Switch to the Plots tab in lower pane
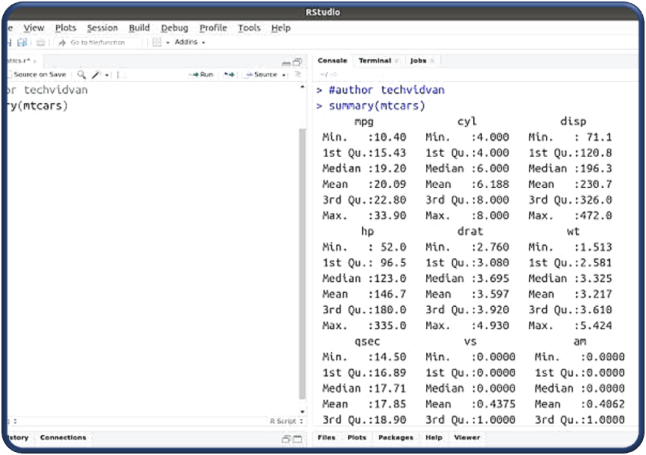Image resolution: width=646 pixels, height=455 pixels. pyautogui.click(x=357, y=438)
